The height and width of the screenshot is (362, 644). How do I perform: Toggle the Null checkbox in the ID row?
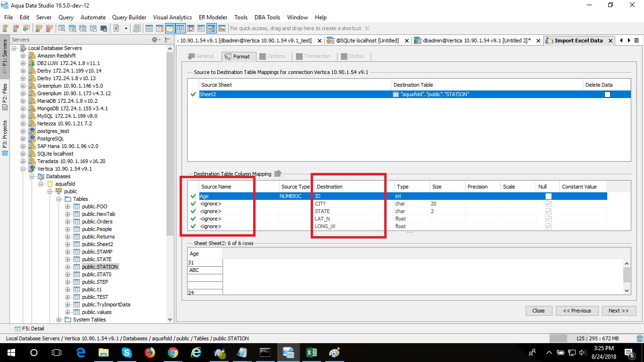[548, 196]
